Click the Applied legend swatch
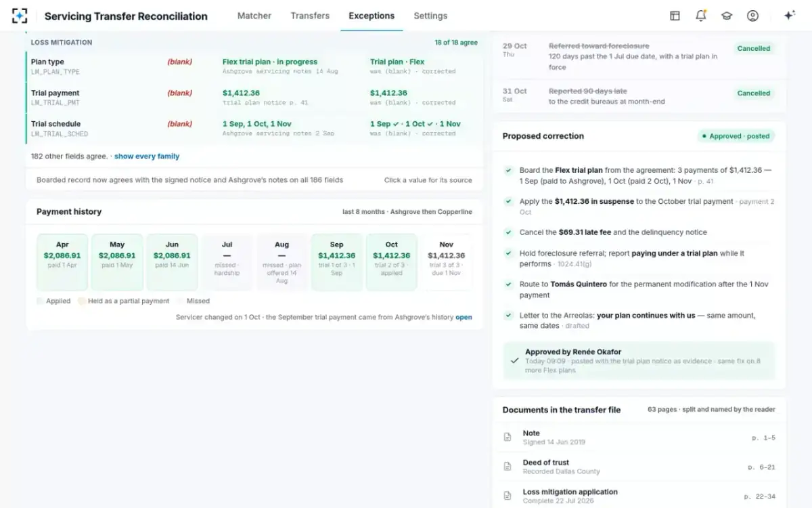This screenshot has width=812, height=508. 40,301
